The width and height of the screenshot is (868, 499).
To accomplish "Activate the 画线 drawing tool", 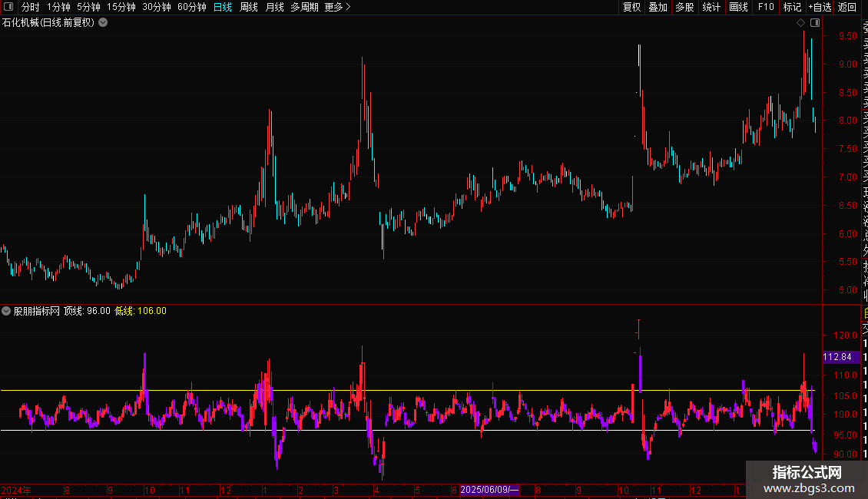I will pyautogui.click(x=738, y=7).
